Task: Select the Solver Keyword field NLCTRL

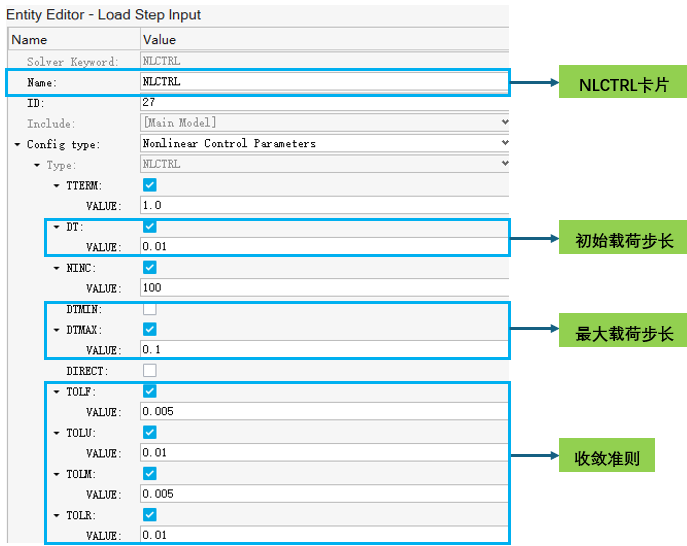Action: click(325, 61)
